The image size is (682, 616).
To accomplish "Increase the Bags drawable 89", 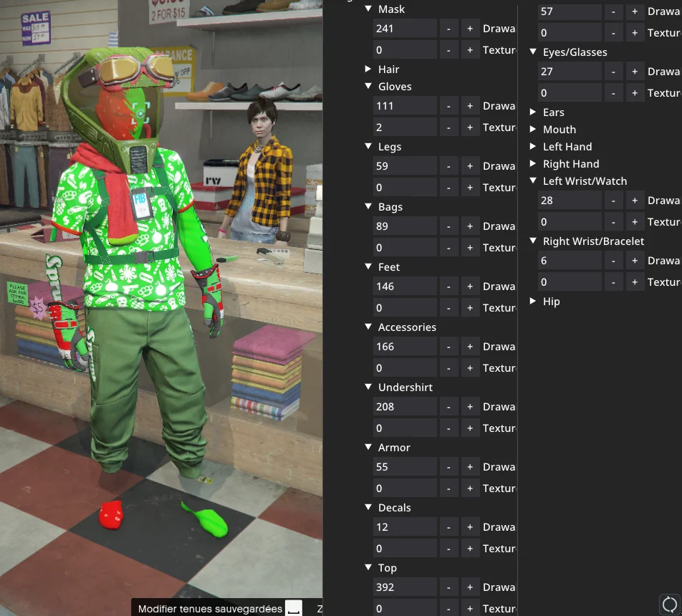I will [470, 226].
